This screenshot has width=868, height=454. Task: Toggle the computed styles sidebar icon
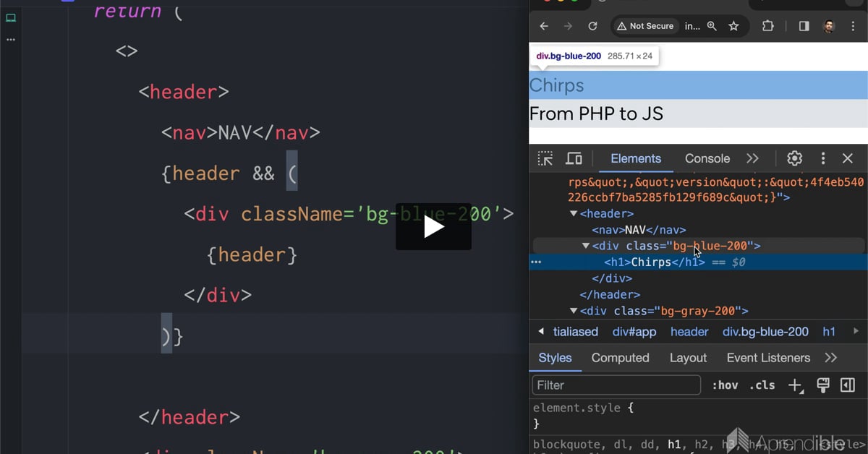pyautogui.click(x=847, y=385)
